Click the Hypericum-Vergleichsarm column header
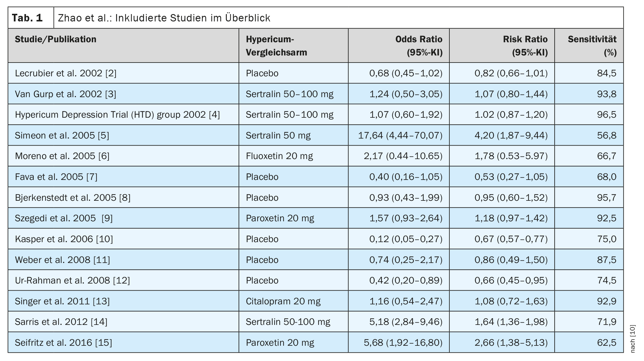Viewport: 644px width, 361px height. point(276,46)
